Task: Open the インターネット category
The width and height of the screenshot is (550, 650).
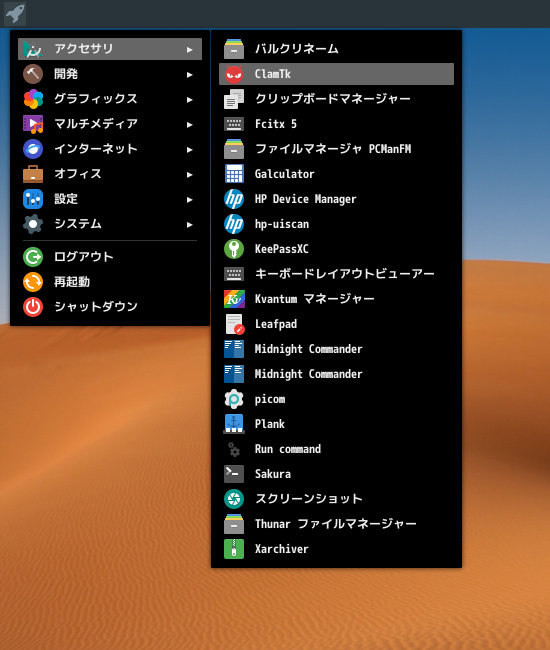Action: tap(110, 149)
